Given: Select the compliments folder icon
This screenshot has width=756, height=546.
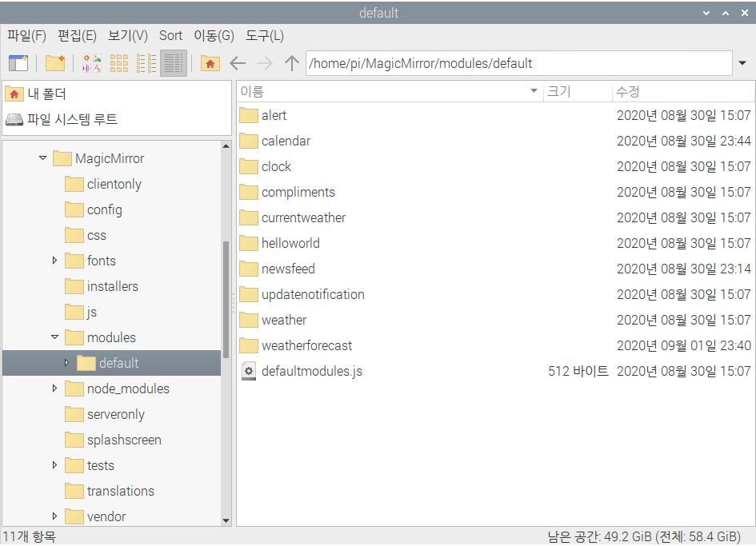Looking at the screenshot, I should [x=249, y=192].
